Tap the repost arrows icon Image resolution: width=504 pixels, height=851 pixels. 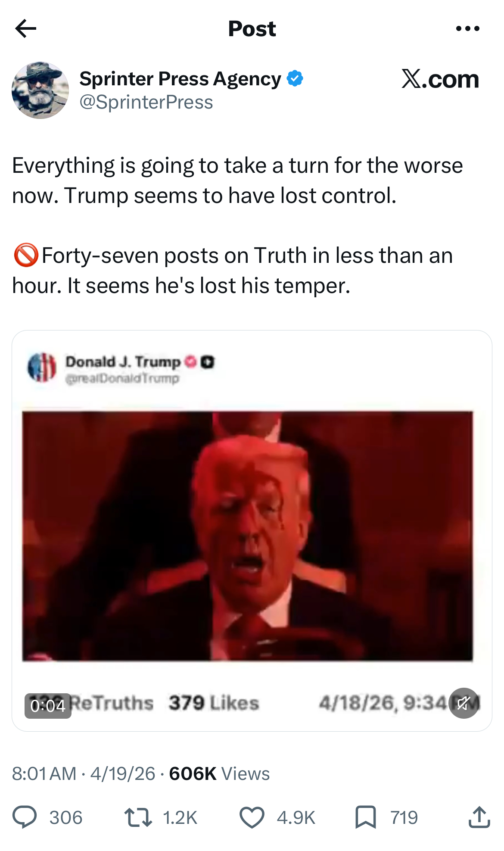click(x=138, y=817)
